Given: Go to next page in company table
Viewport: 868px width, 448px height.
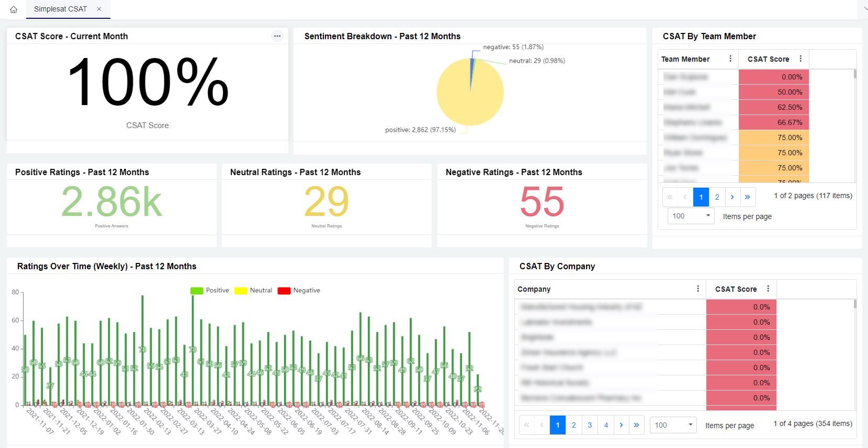Looking at the screenshot, I should click(x=621, y=425).
